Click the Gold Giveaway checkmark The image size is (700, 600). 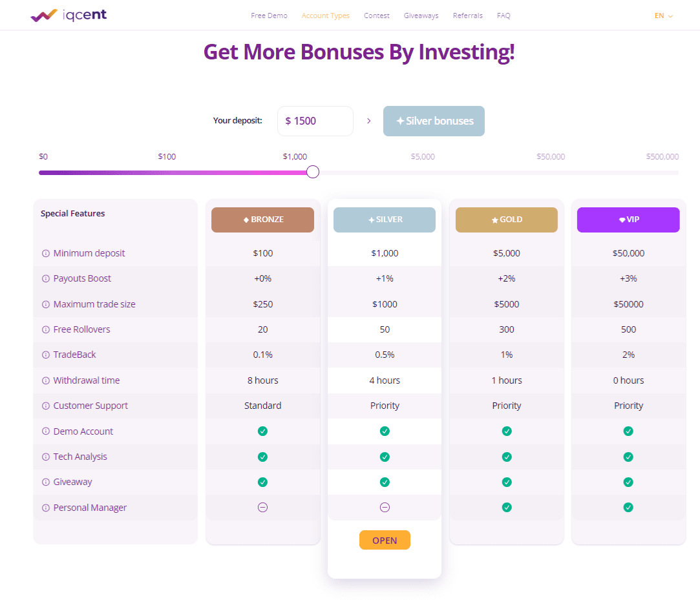[x=507, y=482]
